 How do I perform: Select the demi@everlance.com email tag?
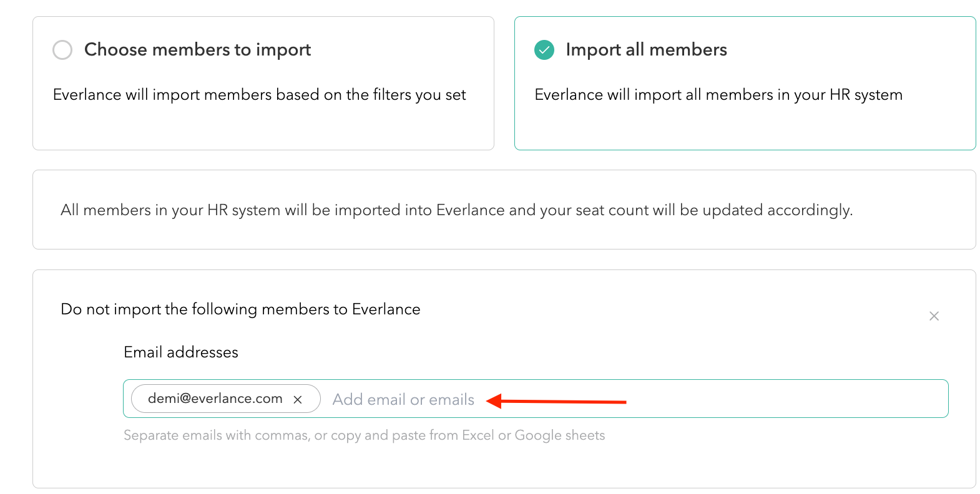coord(215,399)
